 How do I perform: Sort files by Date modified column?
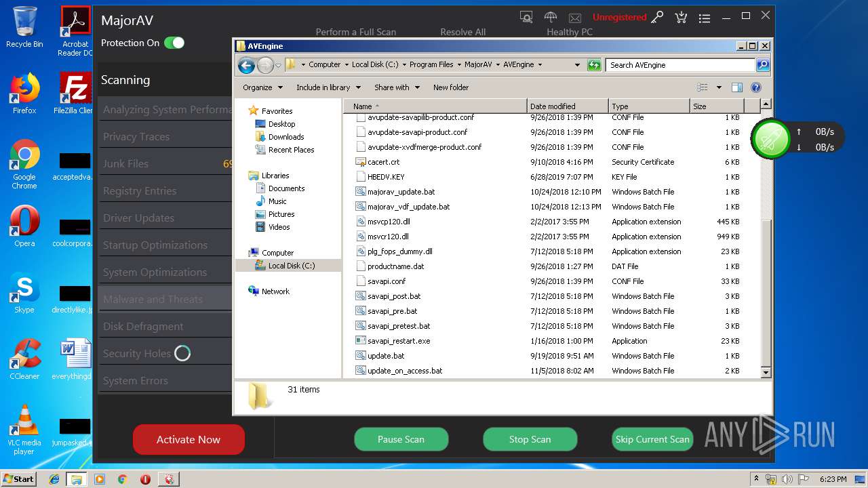click(568, 106)
